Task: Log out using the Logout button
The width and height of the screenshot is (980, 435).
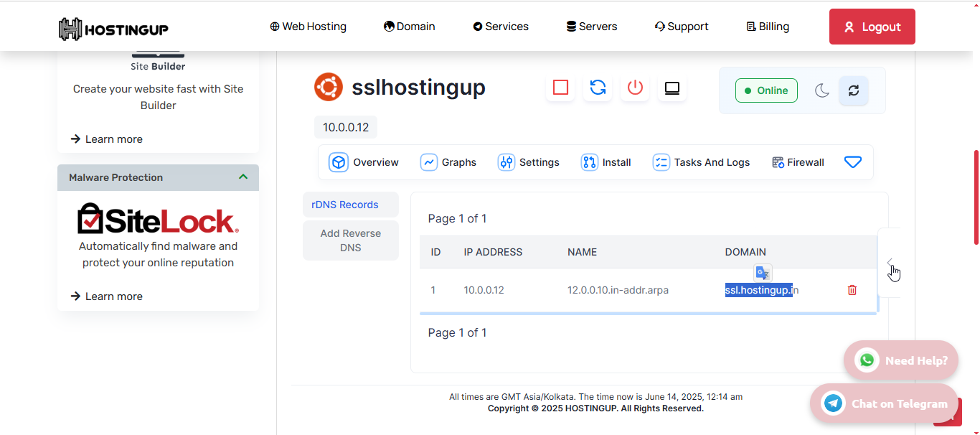Action: tap(872, 27)
